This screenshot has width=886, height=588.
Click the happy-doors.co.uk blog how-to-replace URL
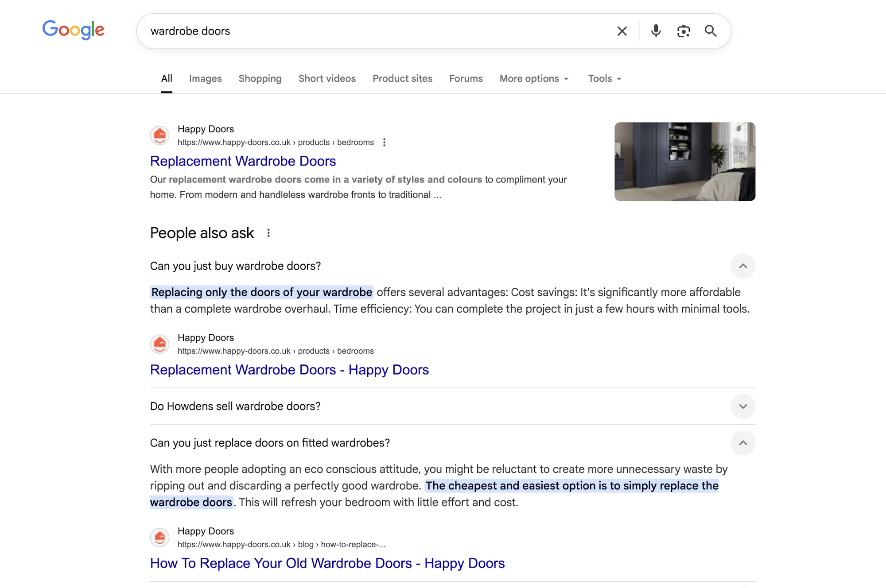coord(281,545)
